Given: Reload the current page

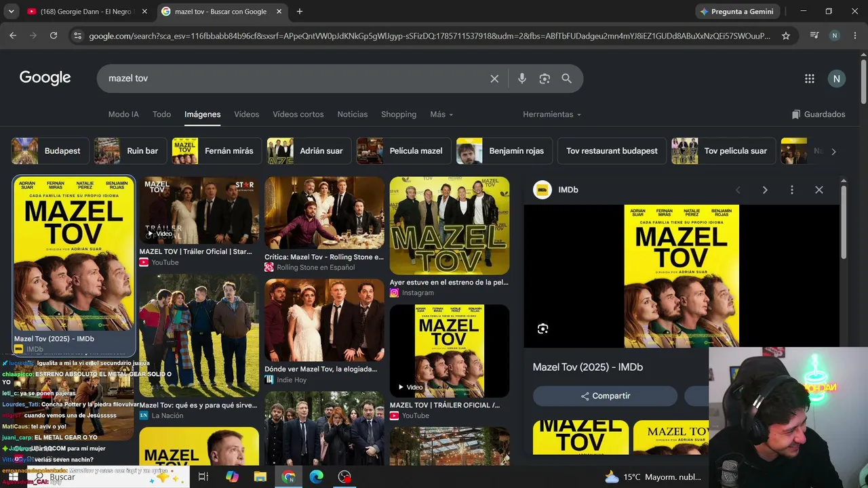Looking at the screenshot, I should (54, 36).
